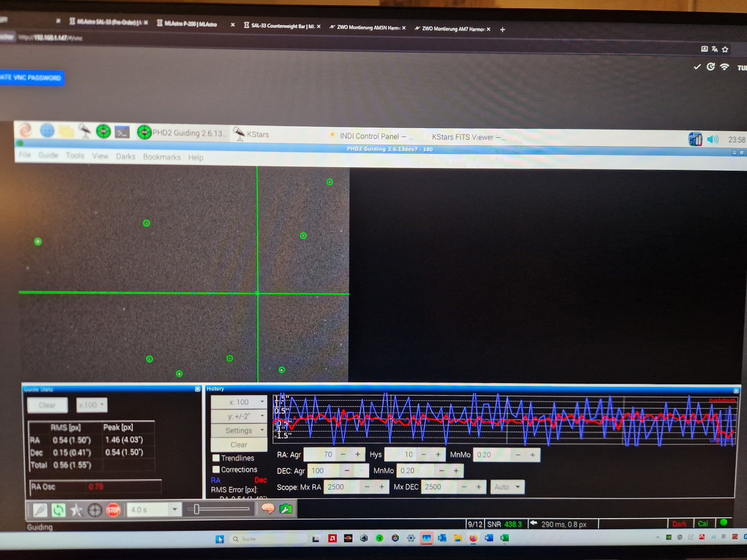
Task: Open the Settings dropdown in History panel
Action: (239, 430)
